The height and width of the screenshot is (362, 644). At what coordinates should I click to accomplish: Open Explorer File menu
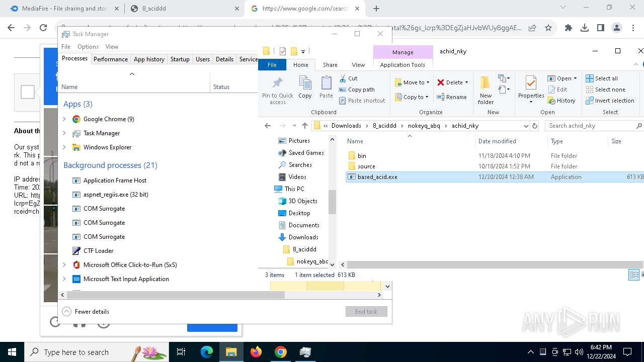point(272,65)
